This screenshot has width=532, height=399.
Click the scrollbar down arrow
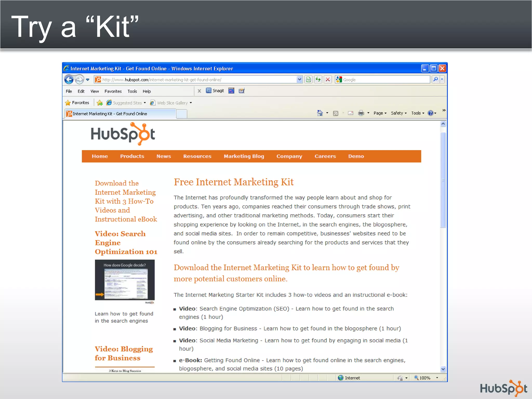point(443,369)
